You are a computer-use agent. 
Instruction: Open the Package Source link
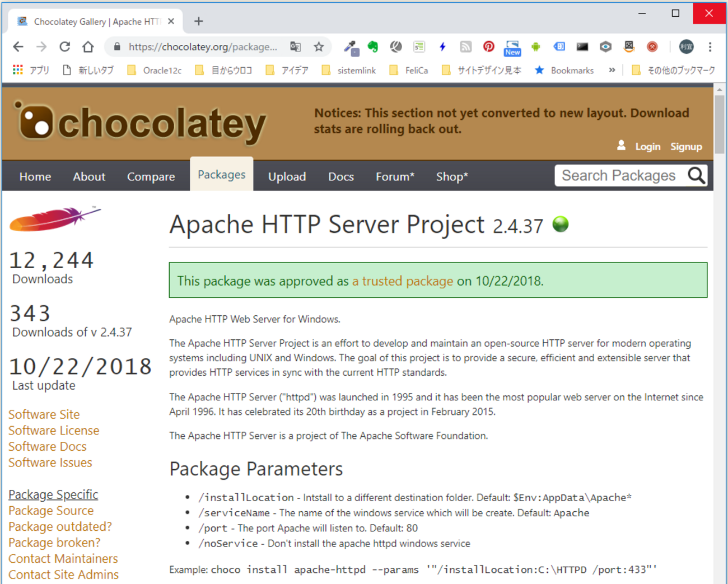click(x=51, y=511)
